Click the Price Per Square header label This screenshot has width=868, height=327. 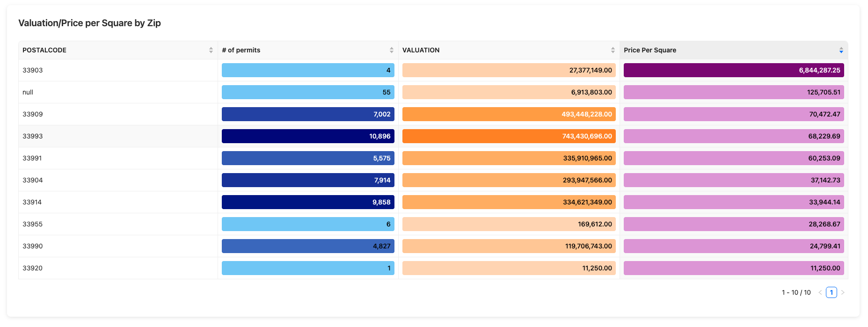(650, 50)
